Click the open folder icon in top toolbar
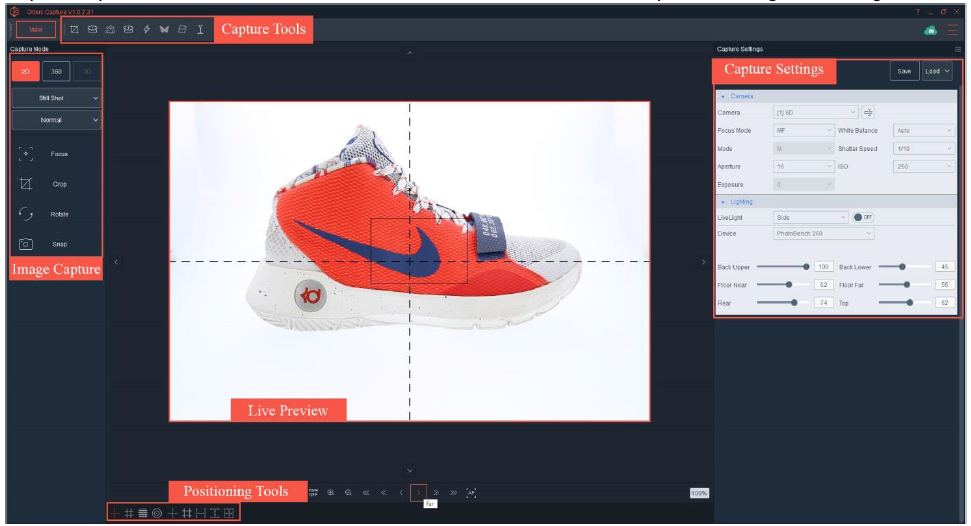 click(x=182, y=29)
